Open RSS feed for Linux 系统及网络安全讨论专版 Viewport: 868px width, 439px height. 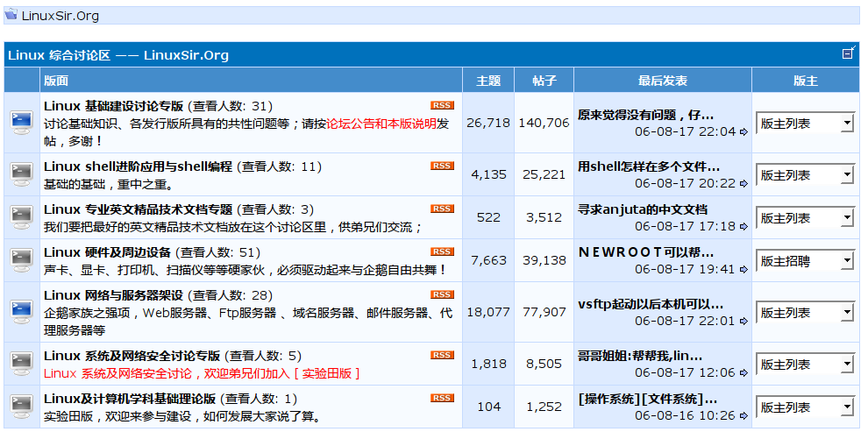pos(442,355)
